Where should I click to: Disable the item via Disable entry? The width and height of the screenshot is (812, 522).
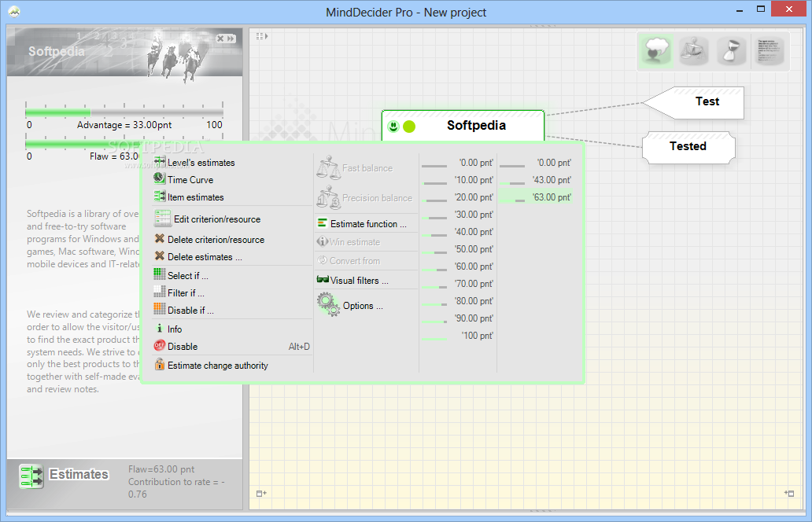click(232, 347)
